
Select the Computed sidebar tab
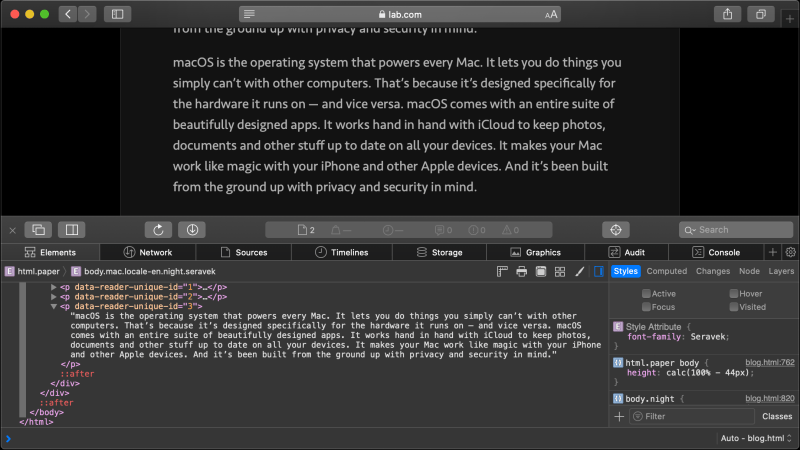666,271
